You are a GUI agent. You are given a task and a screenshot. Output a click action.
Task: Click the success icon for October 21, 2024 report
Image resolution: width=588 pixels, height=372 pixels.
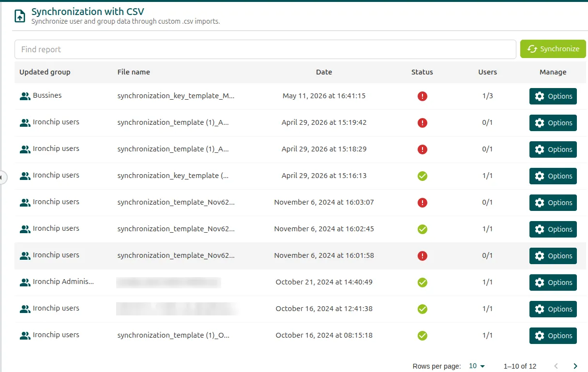(422, 283)
